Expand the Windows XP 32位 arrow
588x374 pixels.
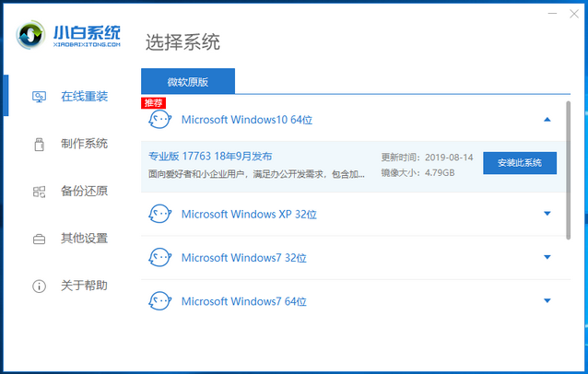point(547,214)
